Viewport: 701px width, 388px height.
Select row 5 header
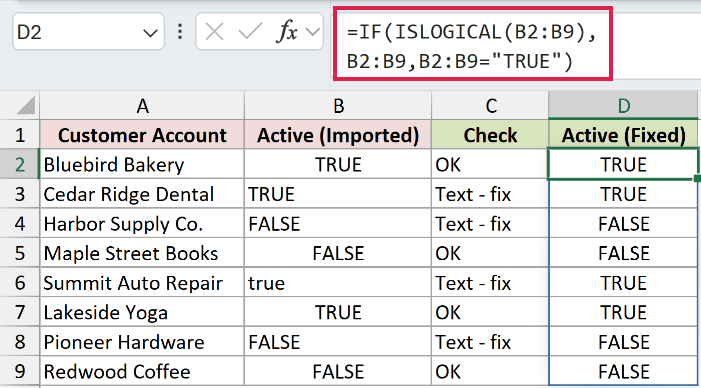(x=20, y=253)
